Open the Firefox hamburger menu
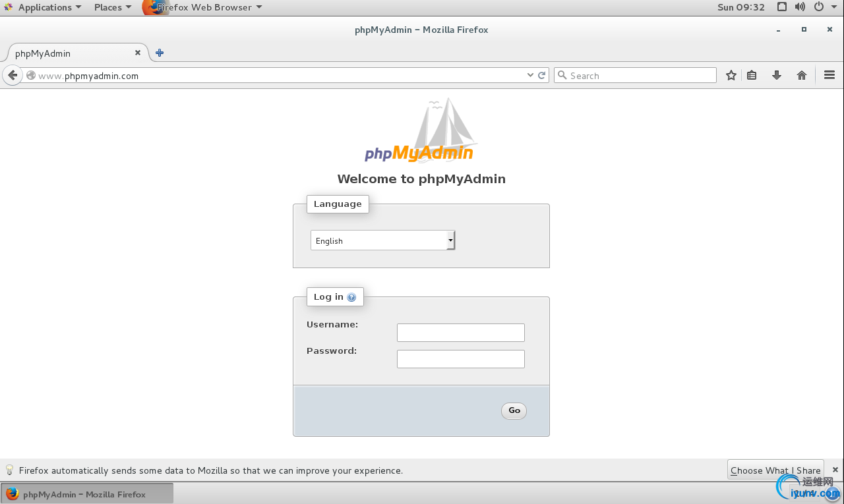The width and height of the screenshot is (844, 504). tap(829, 75)
